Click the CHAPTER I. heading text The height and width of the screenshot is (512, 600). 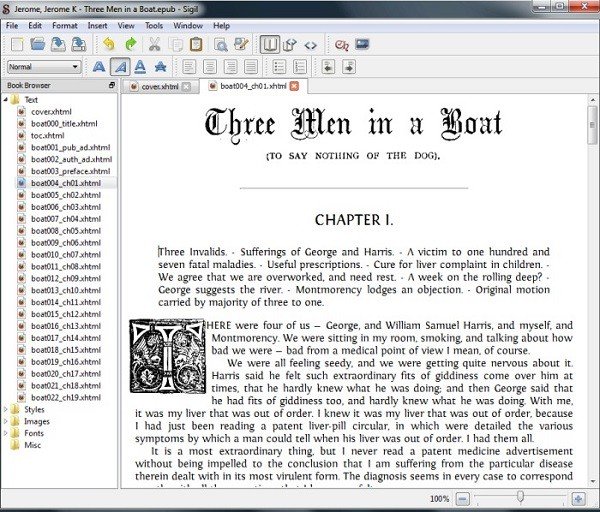click(354, 220)
